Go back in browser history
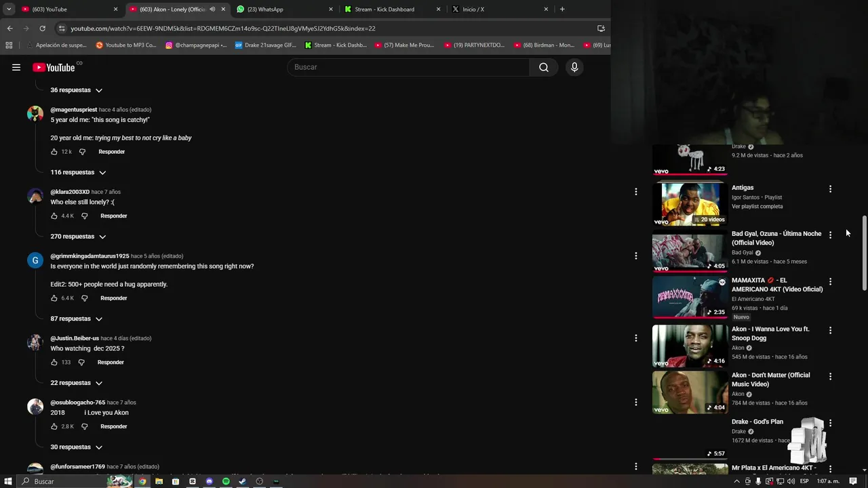 point(9,28)
